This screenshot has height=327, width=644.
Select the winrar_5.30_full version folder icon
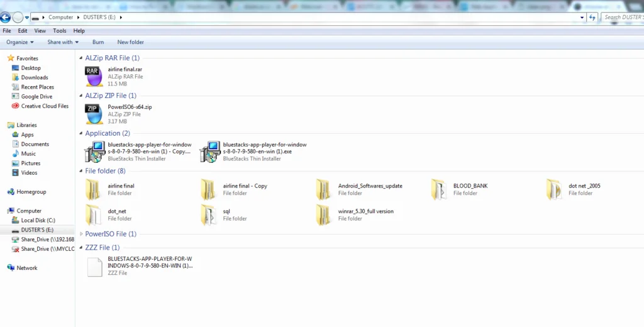pos(323,215)
